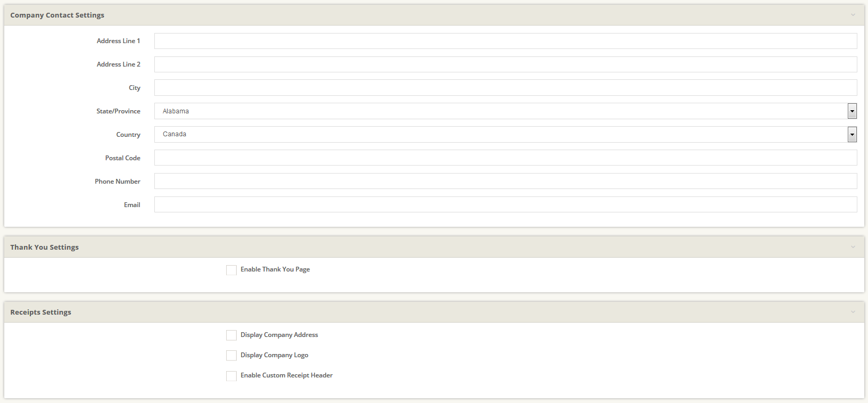Screen dimensions: 868x403
Task: Click the Receipts Settings heading
Action: tap(41, 312)
